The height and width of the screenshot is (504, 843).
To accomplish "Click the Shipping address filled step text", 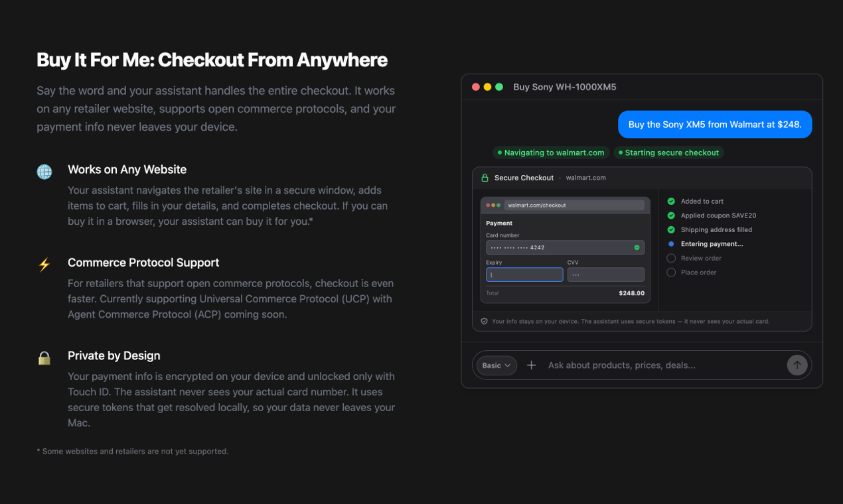I will [x=716, y=229].
